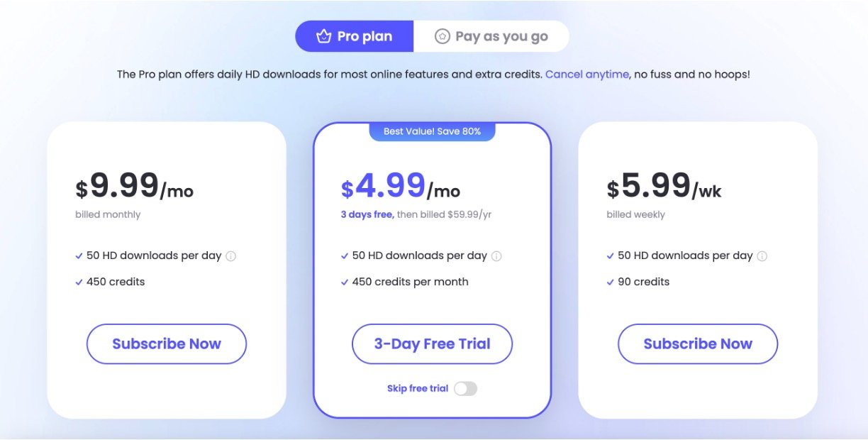
Task: Switch to the Pro plan tab
Action: (355, 36)
